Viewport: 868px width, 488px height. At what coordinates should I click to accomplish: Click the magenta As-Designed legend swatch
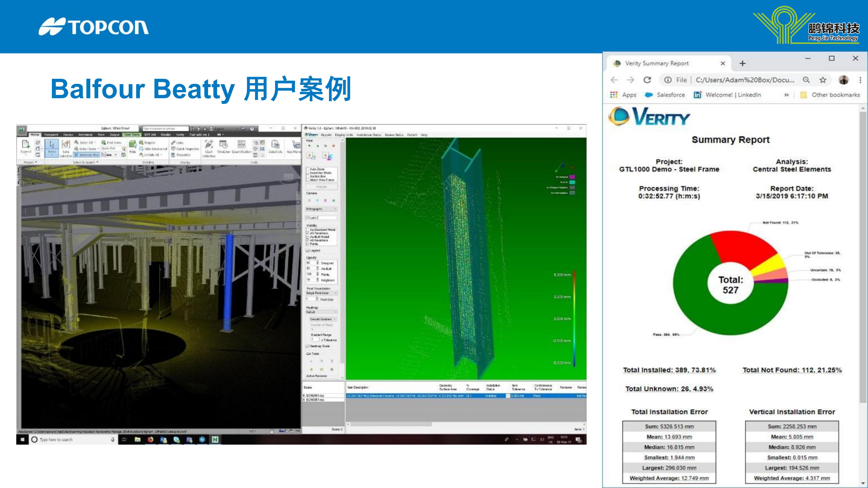click(x=572, y=177)
